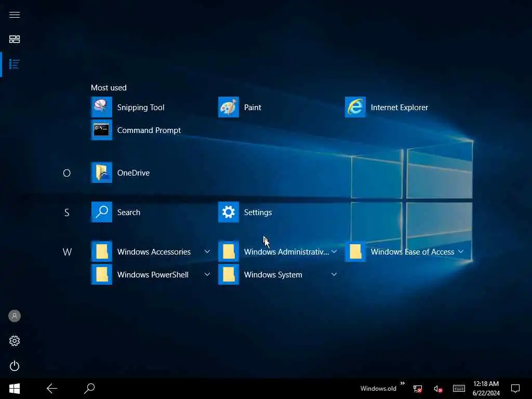Click the Power button icon
The height and width of the screenshot is (399, 532).
point(14,366)
